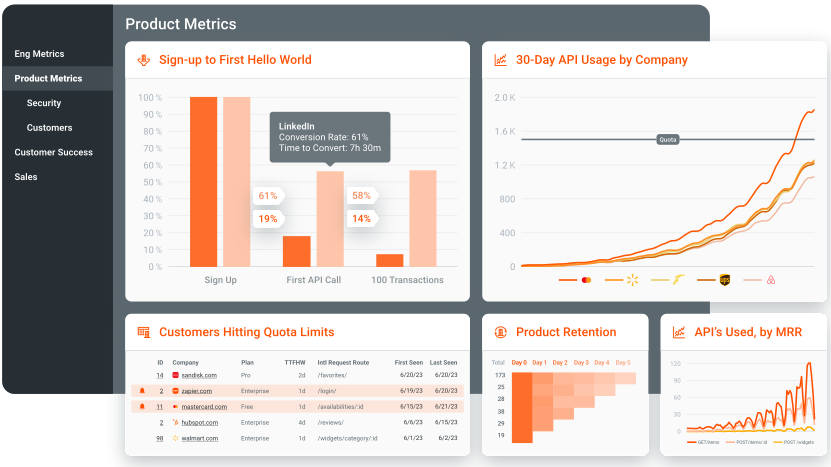
Task: Click ID link 14 in the sandisk row
Action: [x=160, y=375]
